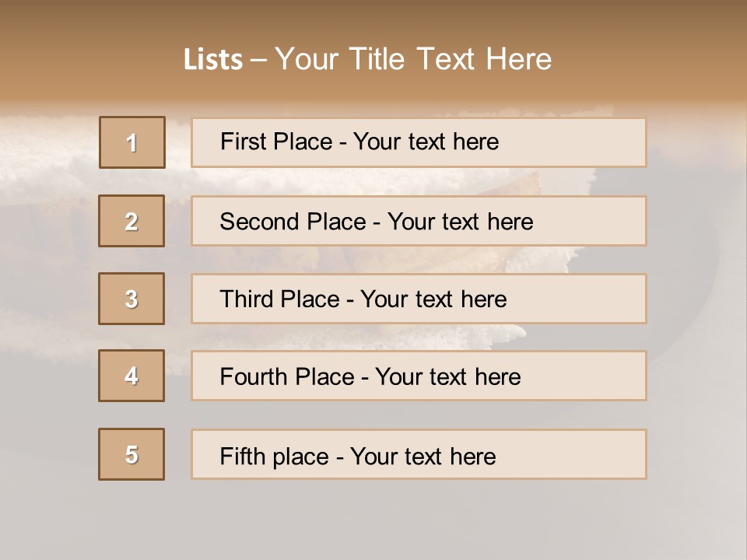Pick the number 4 square

click(132, 376)
